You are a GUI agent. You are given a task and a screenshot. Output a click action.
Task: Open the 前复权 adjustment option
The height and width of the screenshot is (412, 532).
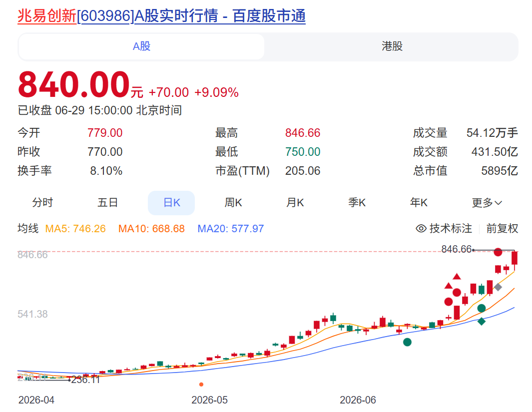click(x=502, y=229)
